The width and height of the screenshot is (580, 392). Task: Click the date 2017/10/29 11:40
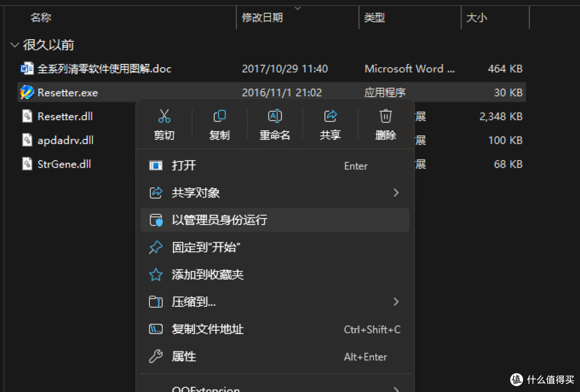coord(285,69)
